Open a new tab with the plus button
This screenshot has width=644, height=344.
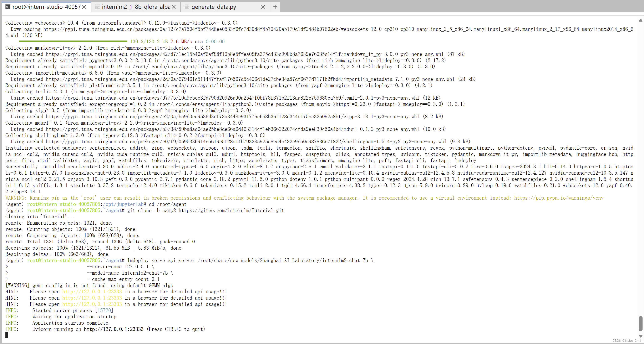[x=275, y=7]
